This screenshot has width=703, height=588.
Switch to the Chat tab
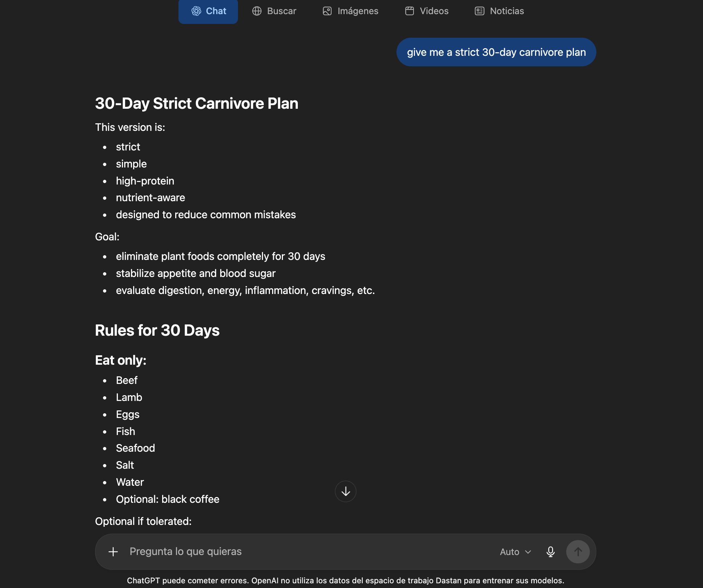tap(208, 11)
